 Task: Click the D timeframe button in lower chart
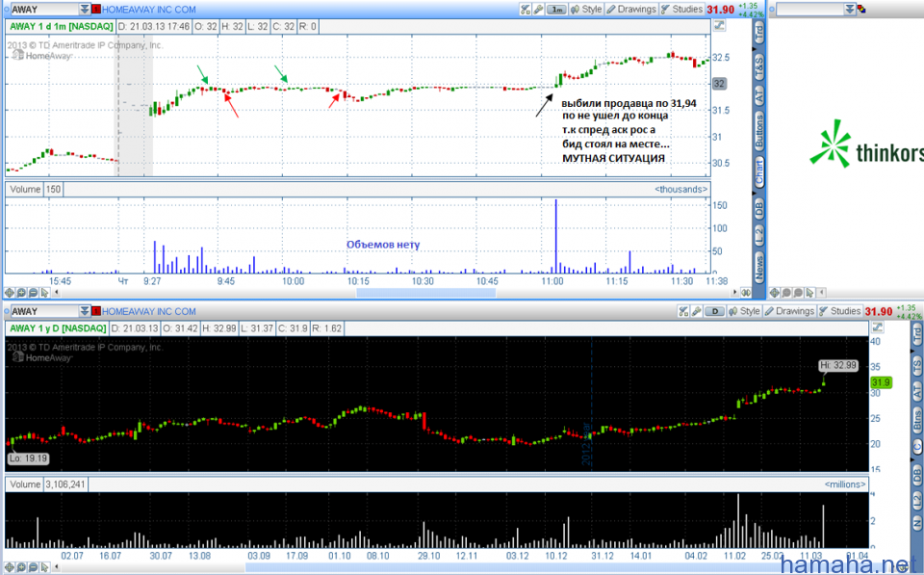click(x=716, y=311)
